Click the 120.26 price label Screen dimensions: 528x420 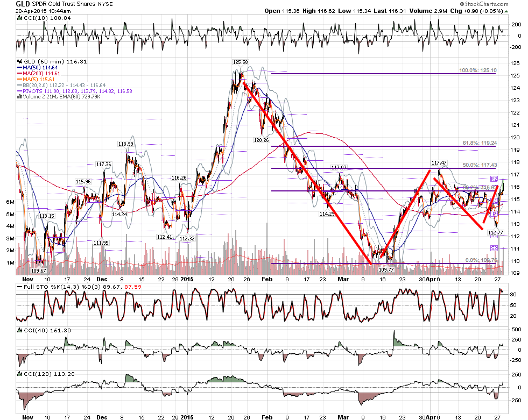[x=261, y=140]
